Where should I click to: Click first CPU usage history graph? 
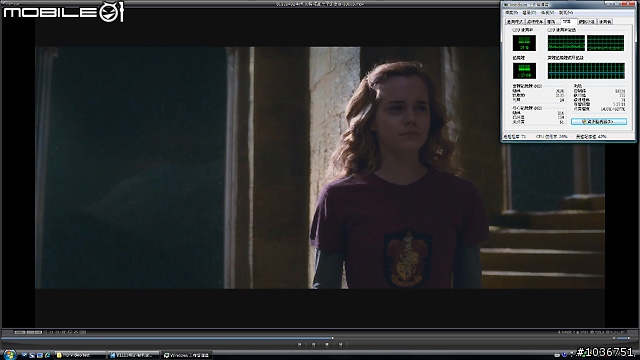click(x=566, y=43)
